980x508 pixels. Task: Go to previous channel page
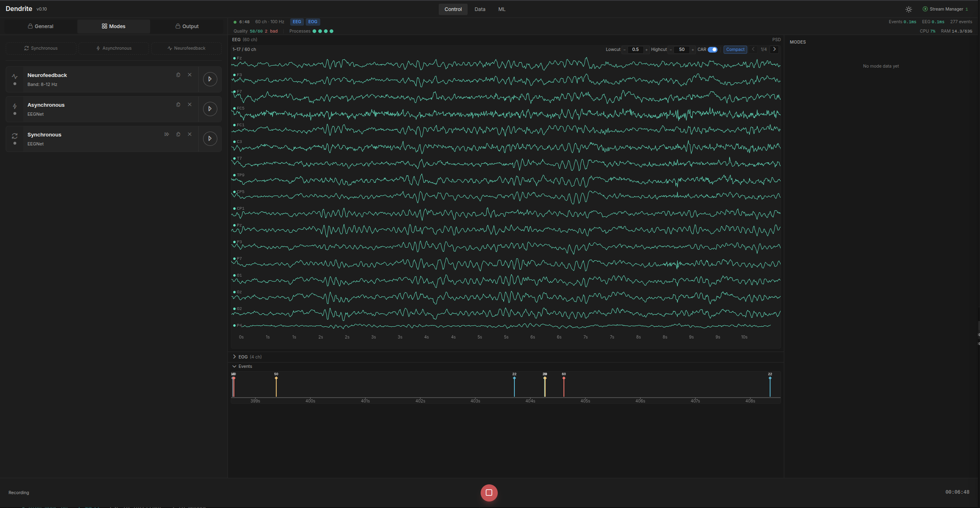click(x=753, y=49)
